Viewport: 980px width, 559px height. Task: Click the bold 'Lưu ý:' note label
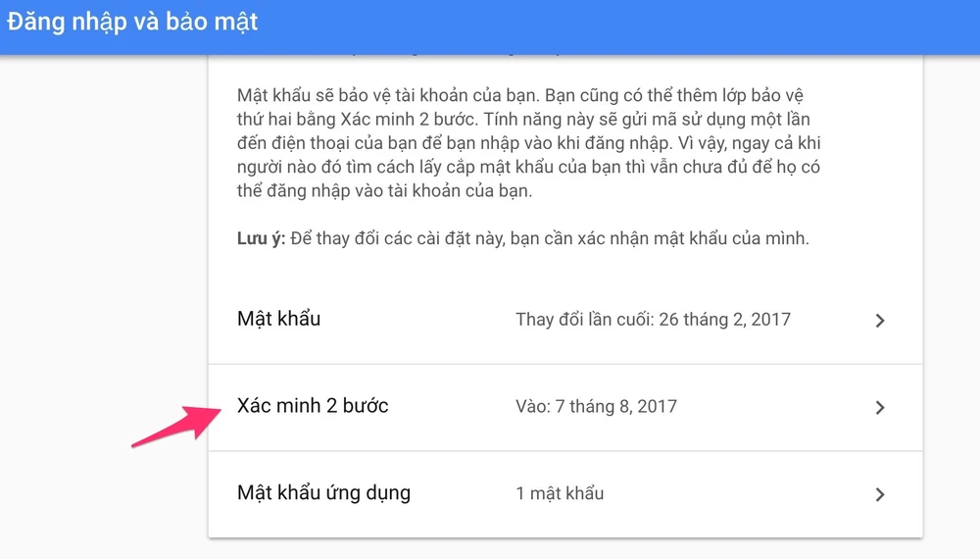pyautogui.click(x=261, y=238)
